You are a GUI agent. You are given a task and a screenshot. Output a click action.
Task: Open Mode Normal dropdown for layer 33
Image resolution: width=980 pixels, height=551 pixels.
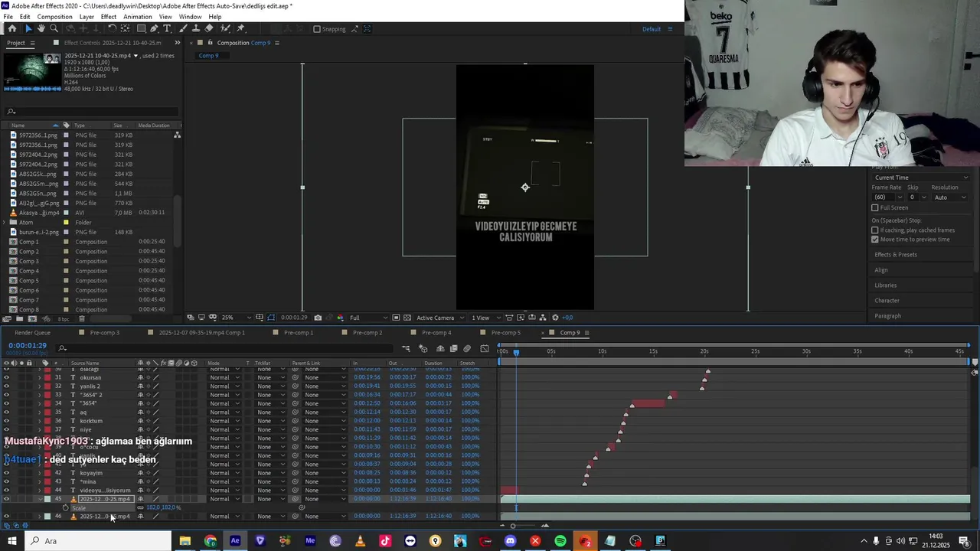click(224, 395)
